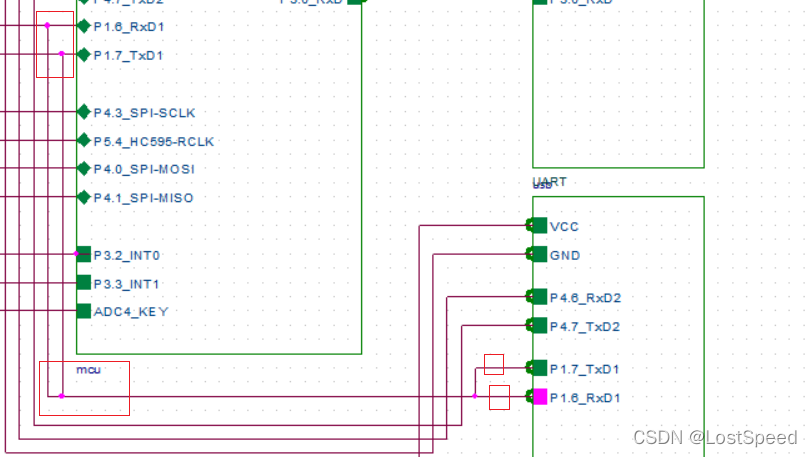
Task: Click the P4.0_SPI-MOSI pin label
Action: click(144, 169)
